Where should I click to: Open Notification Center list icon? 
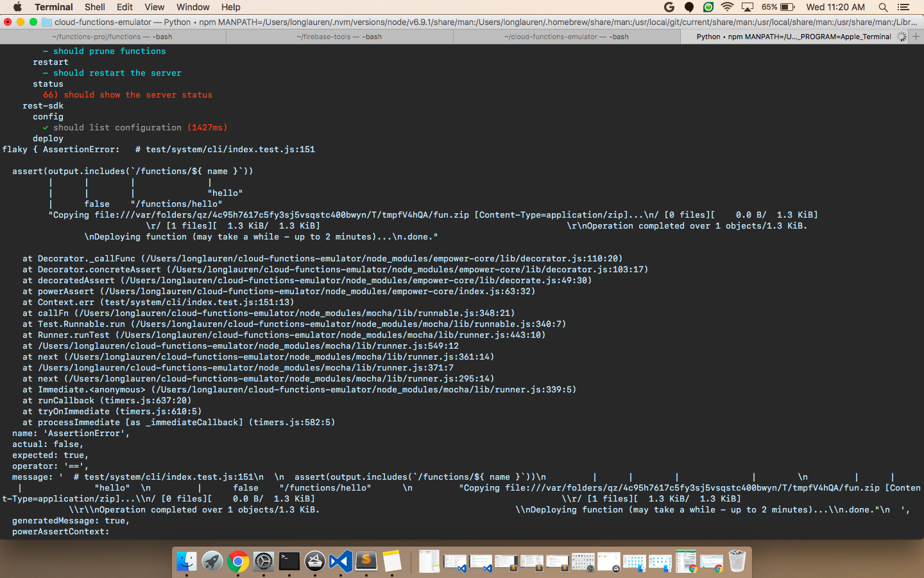(x=903, y=7)
